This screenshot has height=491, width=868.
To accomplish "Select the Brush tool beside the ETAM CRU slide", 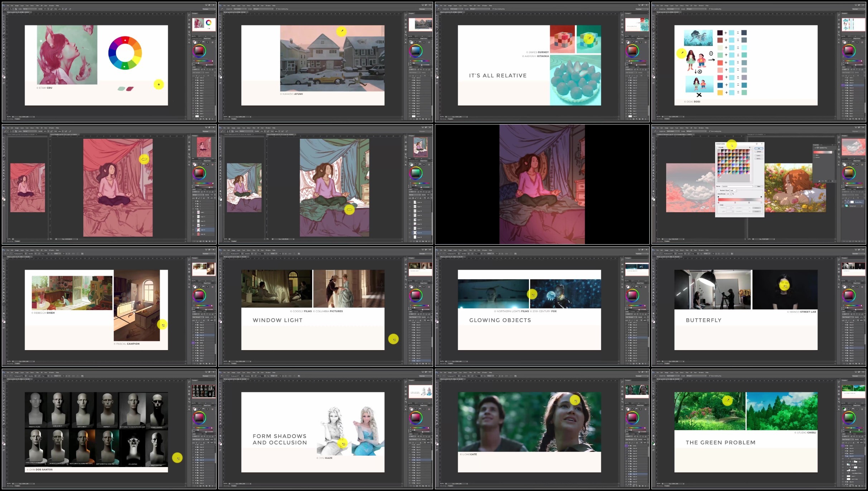I will [4, 36].
